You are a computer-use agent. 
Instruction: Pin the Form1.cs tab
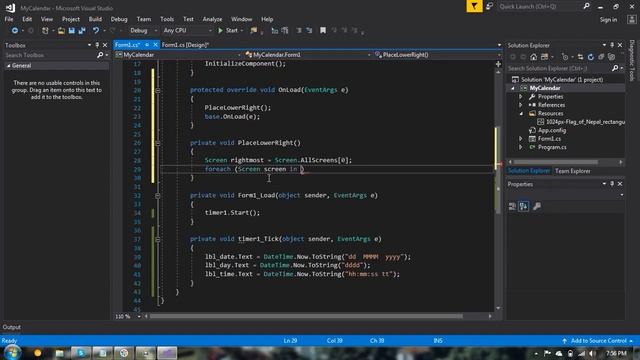coord(147,45)
